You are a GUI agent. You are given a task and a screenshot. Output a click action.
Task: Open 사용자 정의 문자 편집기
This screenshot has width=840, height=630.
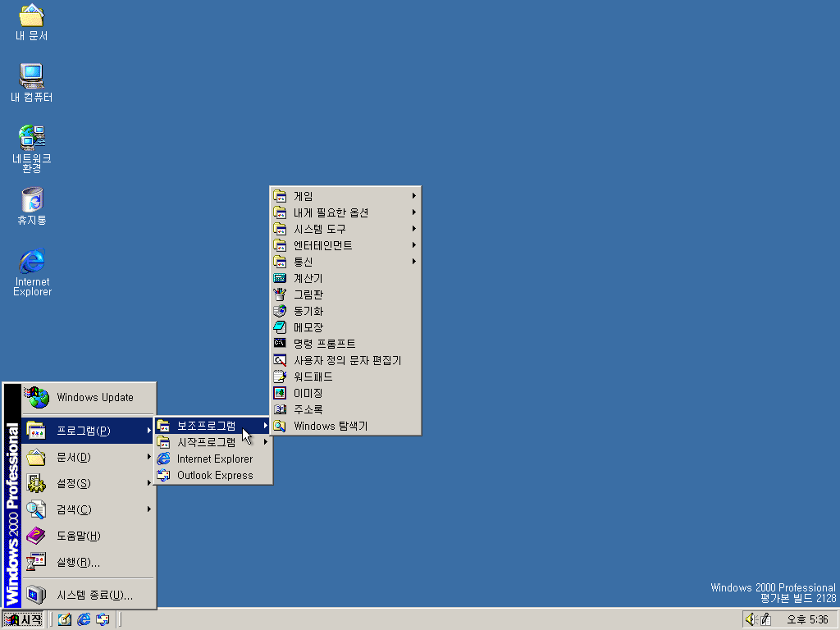[x=345, y=361]
